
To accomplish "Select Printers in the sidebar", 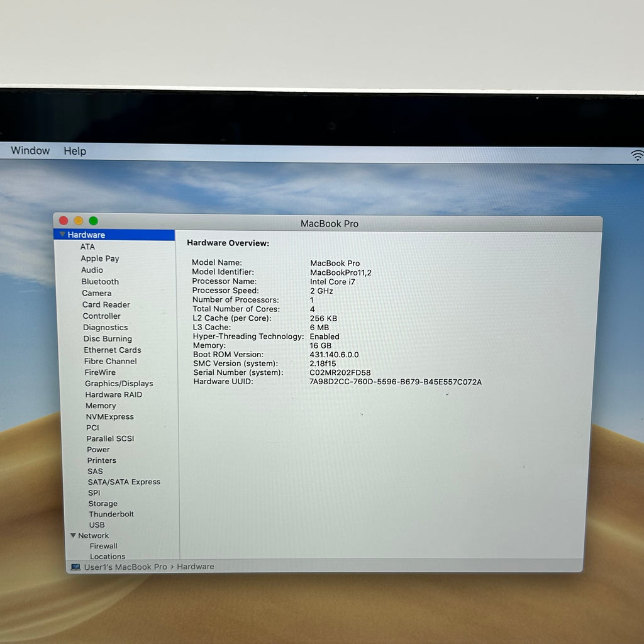I will pos(102,460).
